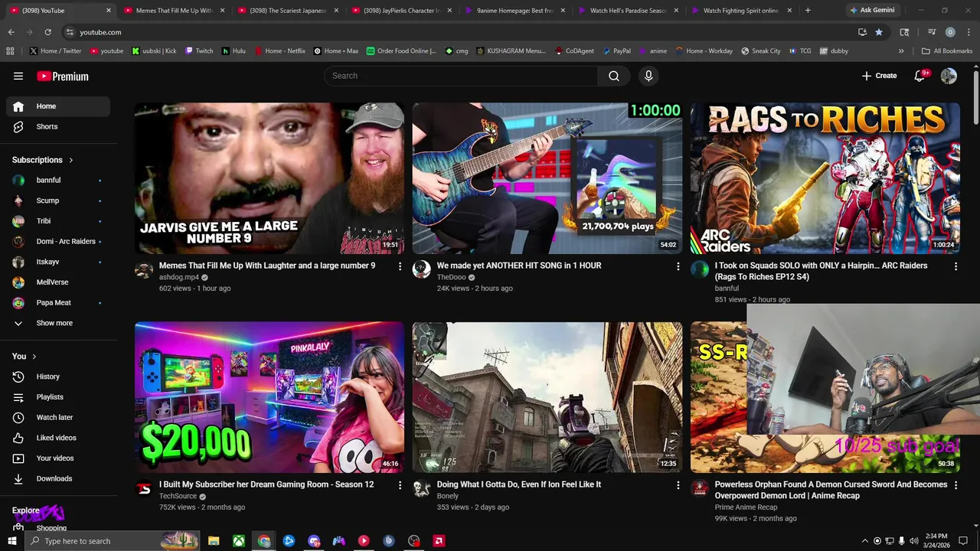Screen dimensions: 980x551
Task: Open the TechSource channel name link
Action: [178, 496]
